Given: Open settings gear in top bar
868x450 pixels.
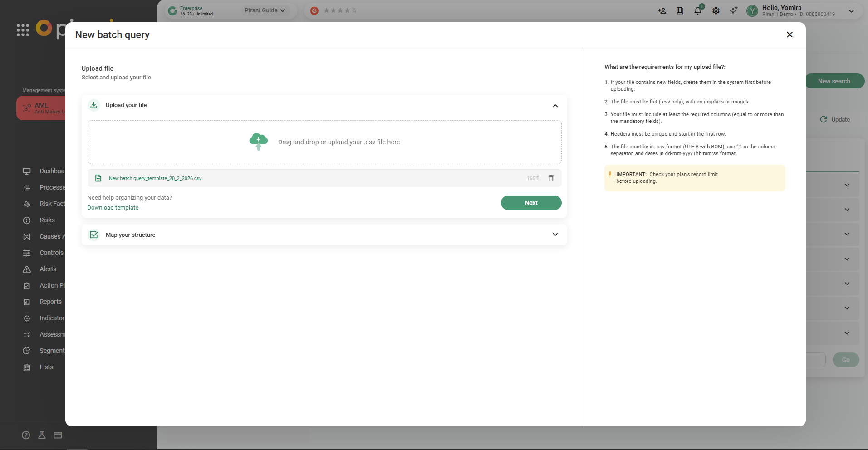Looking at the screenshot, I should tap(716, 10).
